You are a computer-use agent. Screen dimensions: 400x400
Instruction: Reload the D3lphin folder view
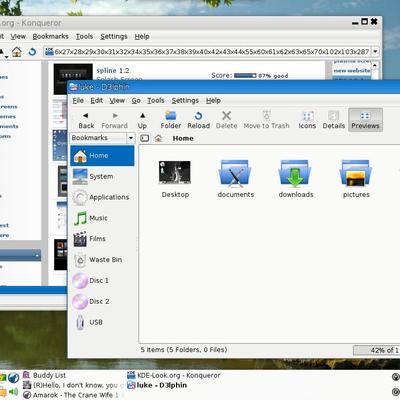[x=198, y=120]
